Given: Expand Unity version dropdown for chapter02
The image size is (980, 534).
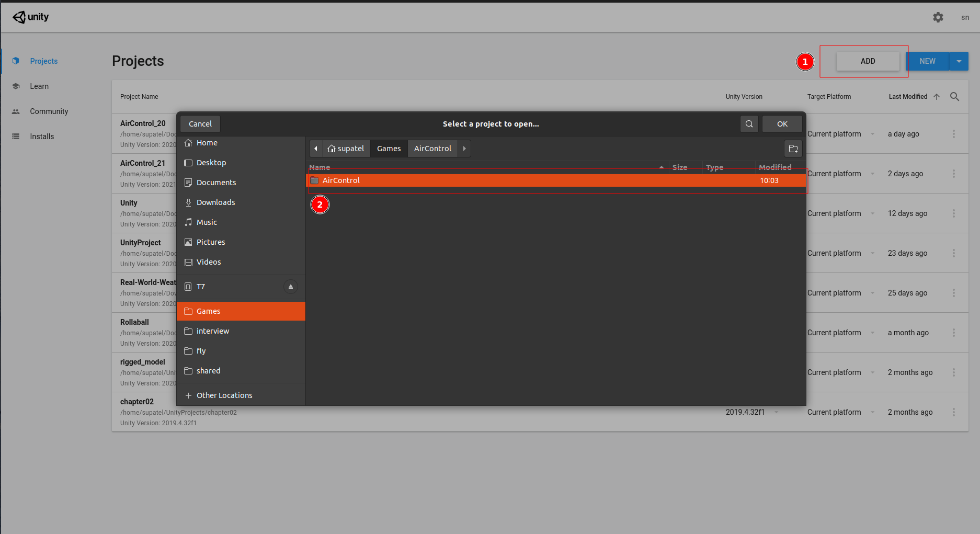Looking at the screenshot, I should click(777, 412).
